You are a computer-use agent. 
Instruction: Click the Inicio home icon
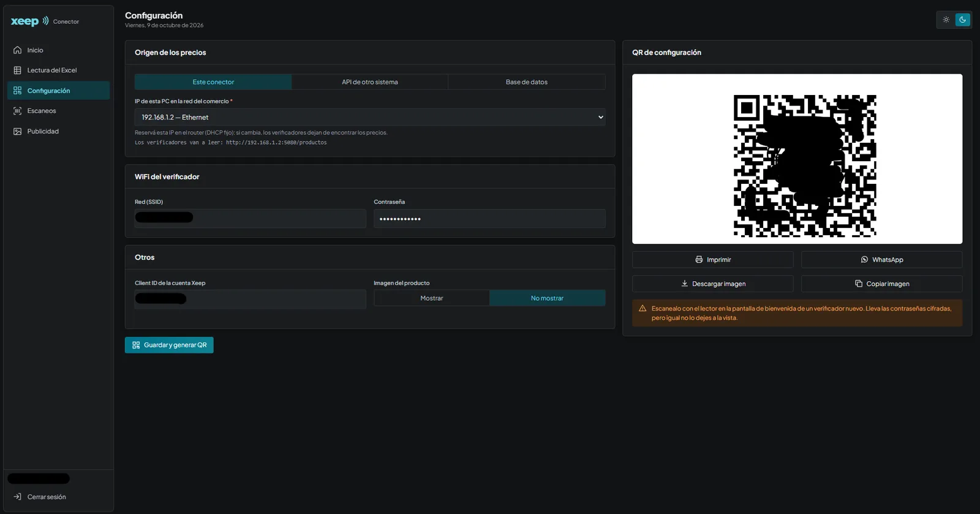17,50
